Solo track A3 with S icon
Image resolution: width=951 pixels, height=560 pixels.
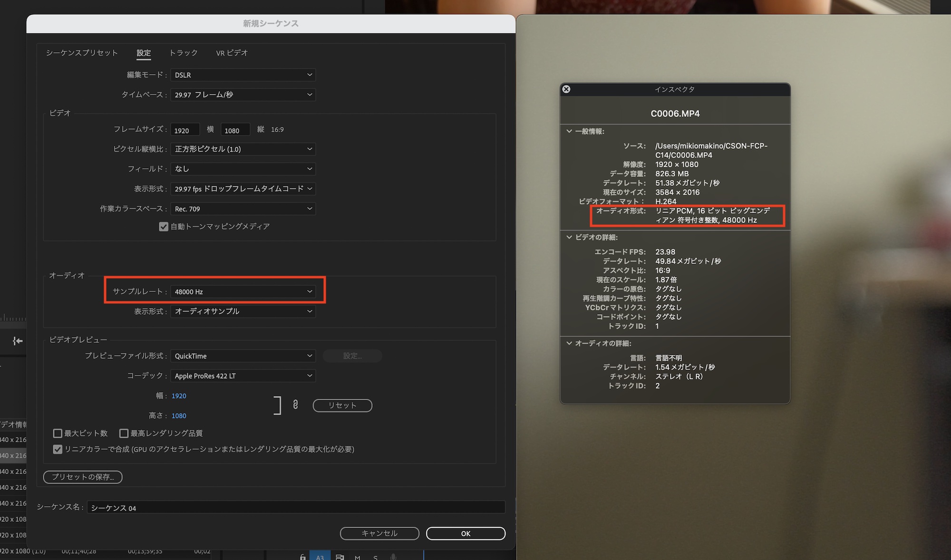tap(375, 557)
